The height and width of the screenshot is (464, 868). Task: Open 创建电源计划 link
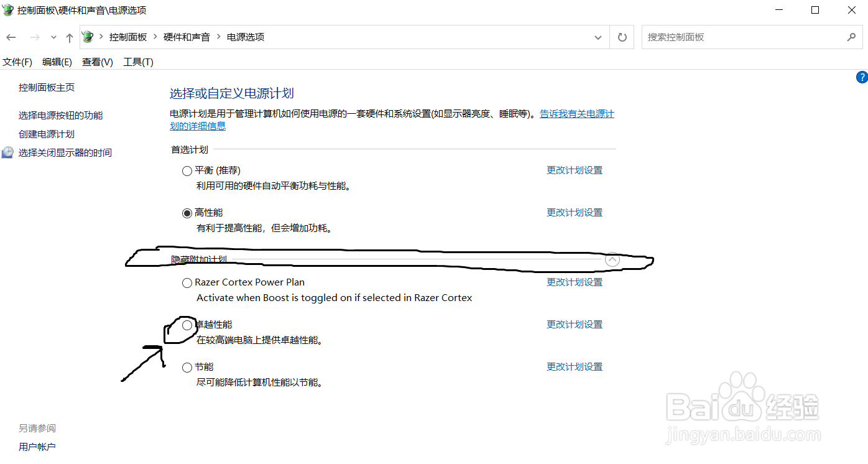[x=47, y=134]
